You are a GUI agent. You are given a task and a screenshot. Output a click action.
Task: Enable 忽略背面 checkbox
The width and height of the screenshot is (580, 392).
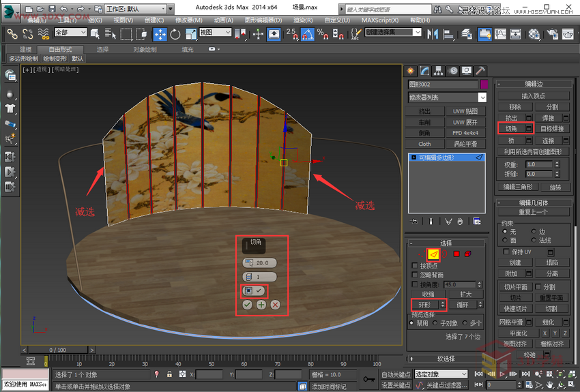(x=415, y=275)
